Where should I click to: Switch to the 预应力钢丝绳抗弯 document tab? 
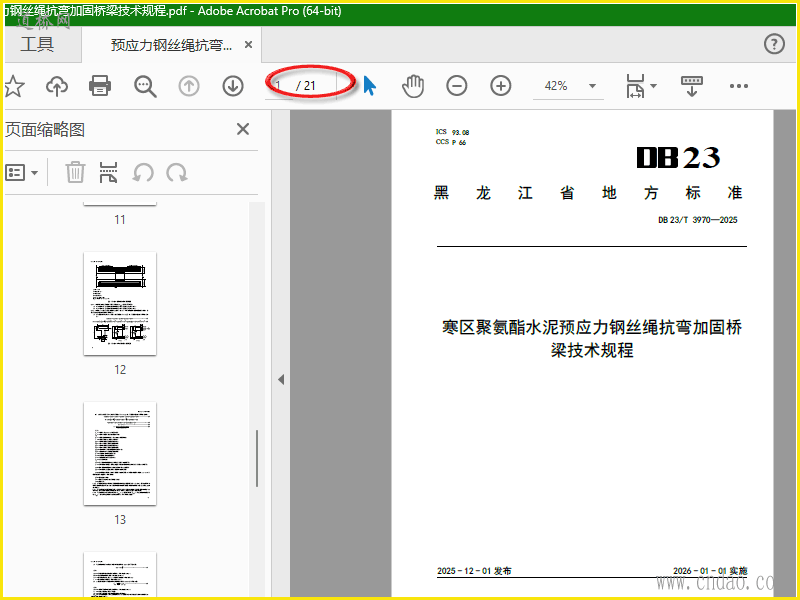coord(171,45)
